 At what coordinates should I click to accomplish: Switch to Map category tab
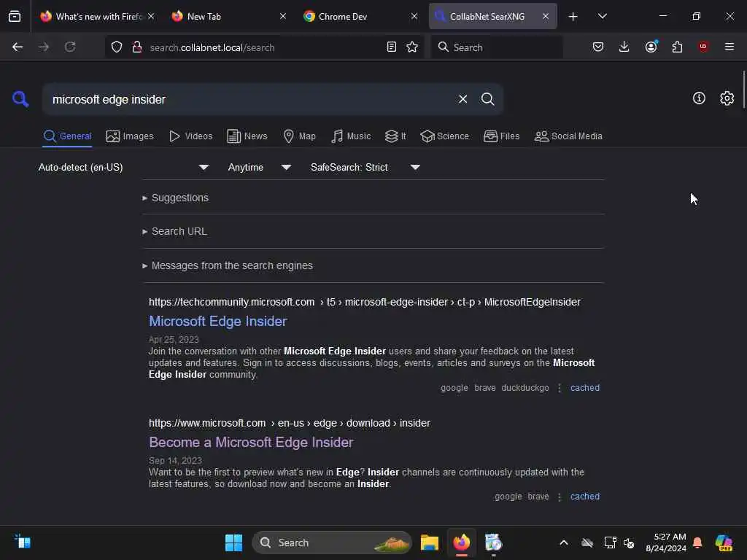(x=300, y=136)
